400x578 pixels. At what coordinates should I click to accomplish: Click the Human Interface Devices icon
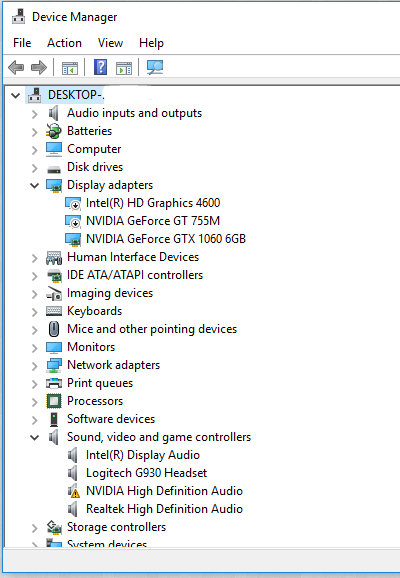pyautogui.click(x=54, y=258)
